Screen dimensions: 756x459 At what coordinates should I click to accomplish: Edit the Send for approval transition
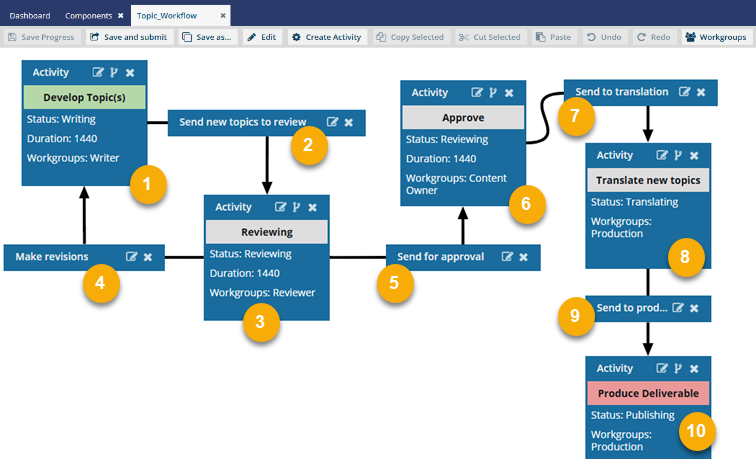(507, 257)
